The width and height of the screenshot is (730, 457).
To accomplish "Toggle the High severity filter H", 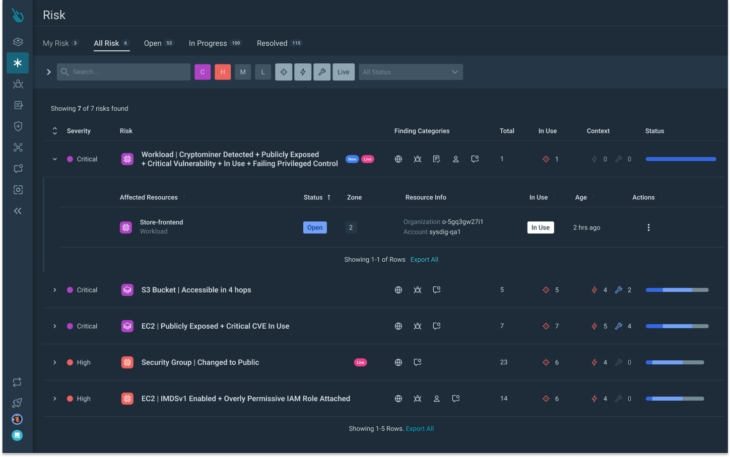I will 223,72.
